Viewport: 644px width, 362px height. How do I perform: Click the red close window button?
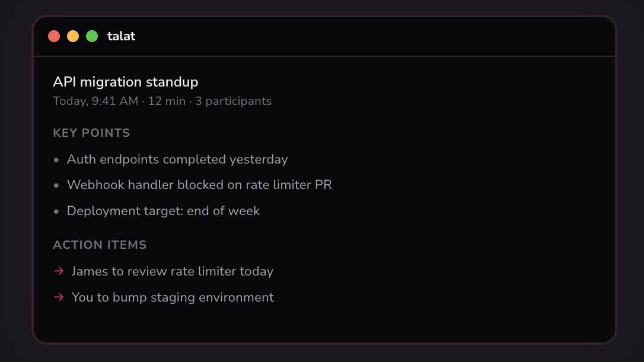[54, 36]
